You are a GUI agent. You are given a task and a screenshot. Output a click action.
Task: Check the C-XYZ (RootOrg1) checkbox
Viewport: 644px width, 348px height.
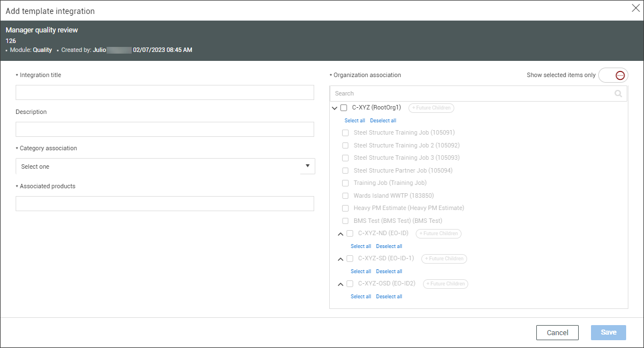(x=344, y=108)
